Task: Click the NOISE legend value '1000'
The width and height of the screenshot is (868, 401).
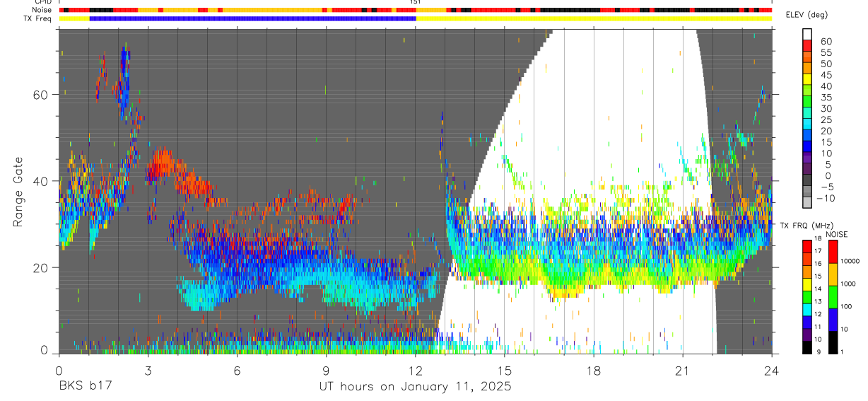Action: click(x=848, y=284)
